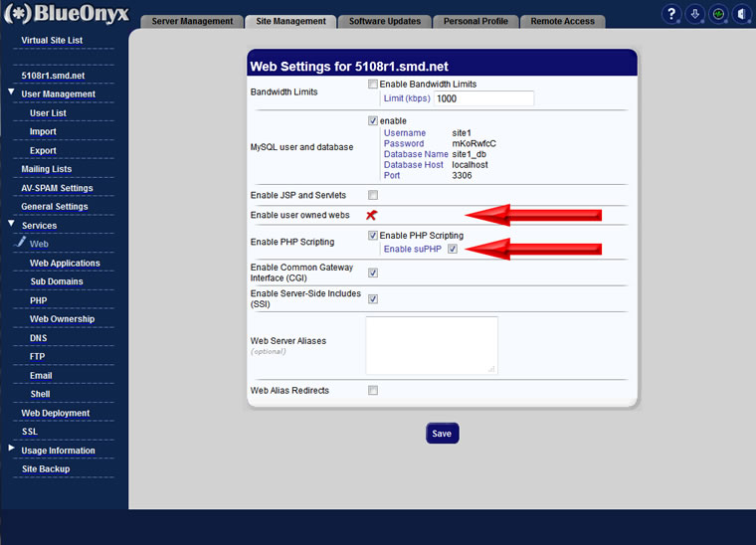Toggle Enable Bandwidth Limits checkbox

pos(373,85)
